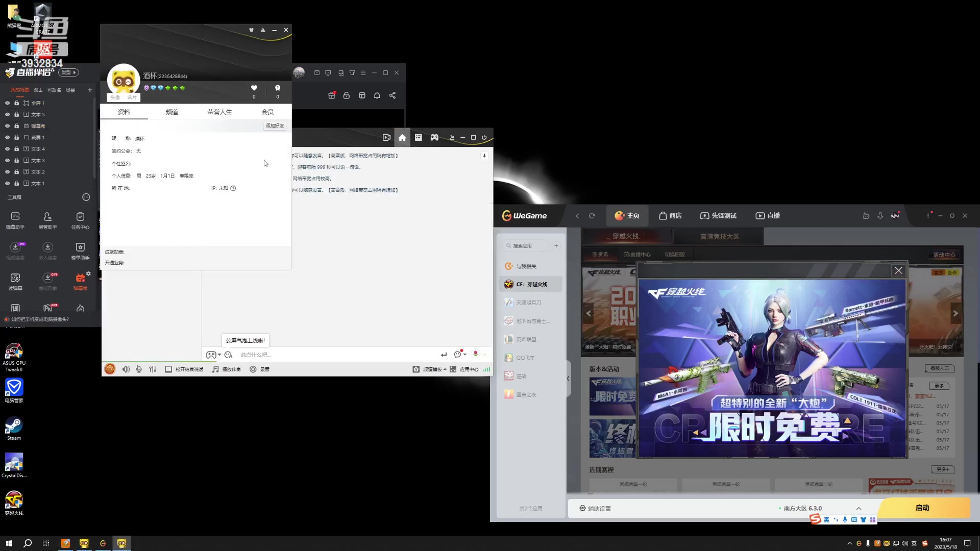Open 应用中心 grid icon
980x551 pixels.
pos(463,369)
